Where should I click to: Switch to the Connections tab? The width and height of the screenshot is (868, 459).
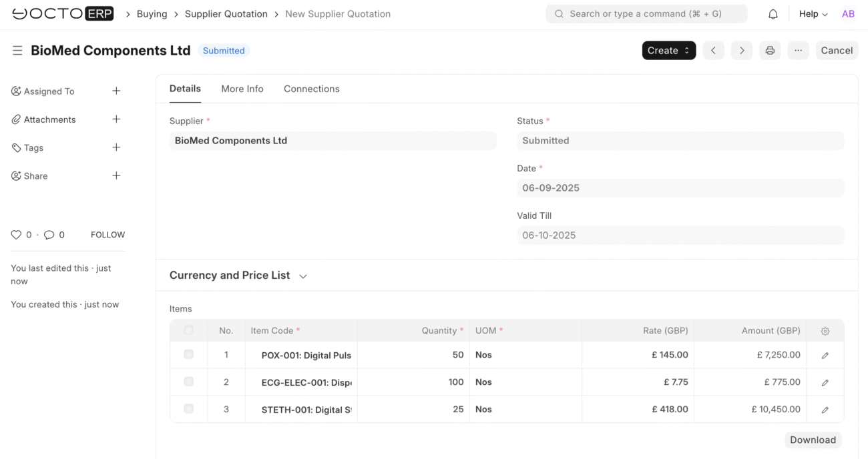click(x=312, y=89)
